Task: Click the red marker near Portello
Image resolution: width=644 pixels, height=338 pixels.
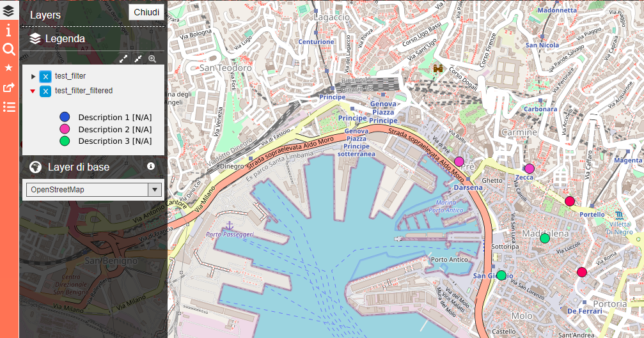Action: coord(570,201)
